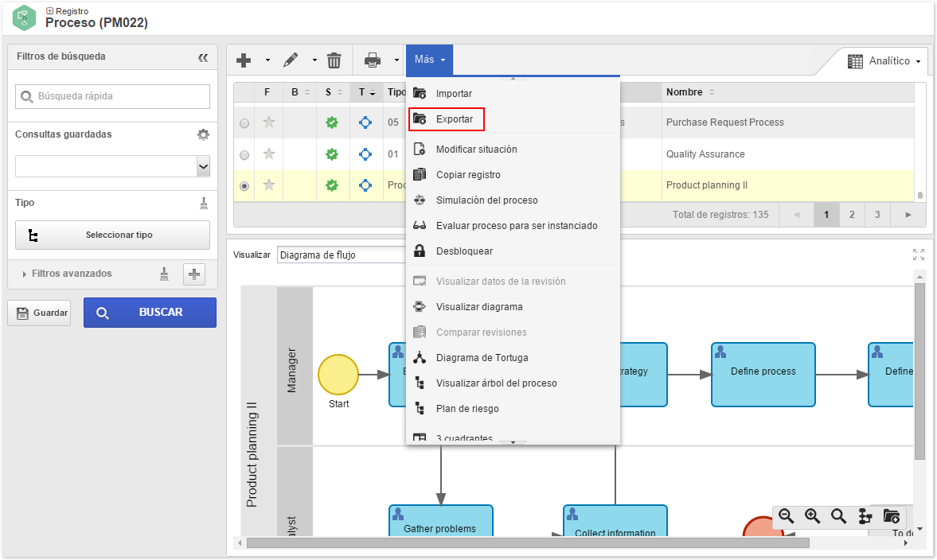Image resolution: width=937 pixels, height=560 pixels.
Task: Select Visualizar árbol del proceso entry
Action: click(513, 383)
